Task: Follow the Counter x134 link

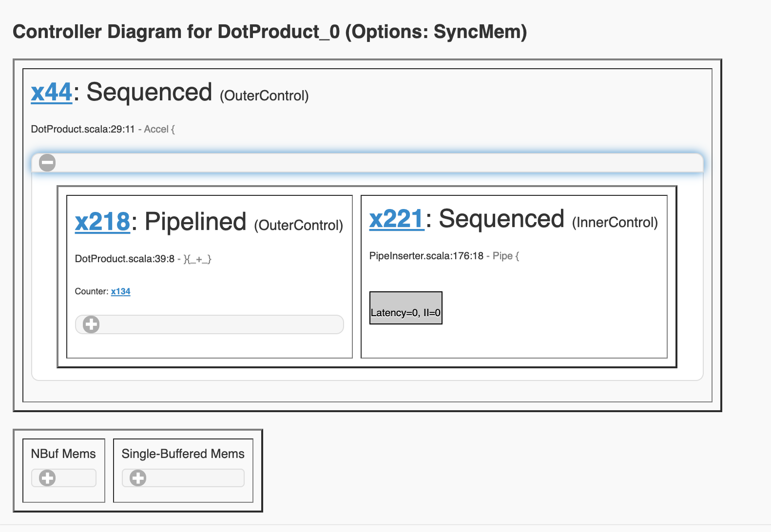Action: [120, 291]
